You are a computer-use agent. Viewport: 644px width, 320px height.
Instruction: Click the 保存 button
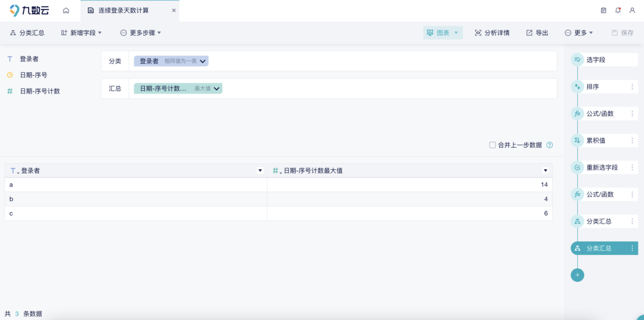click(623, 33)
